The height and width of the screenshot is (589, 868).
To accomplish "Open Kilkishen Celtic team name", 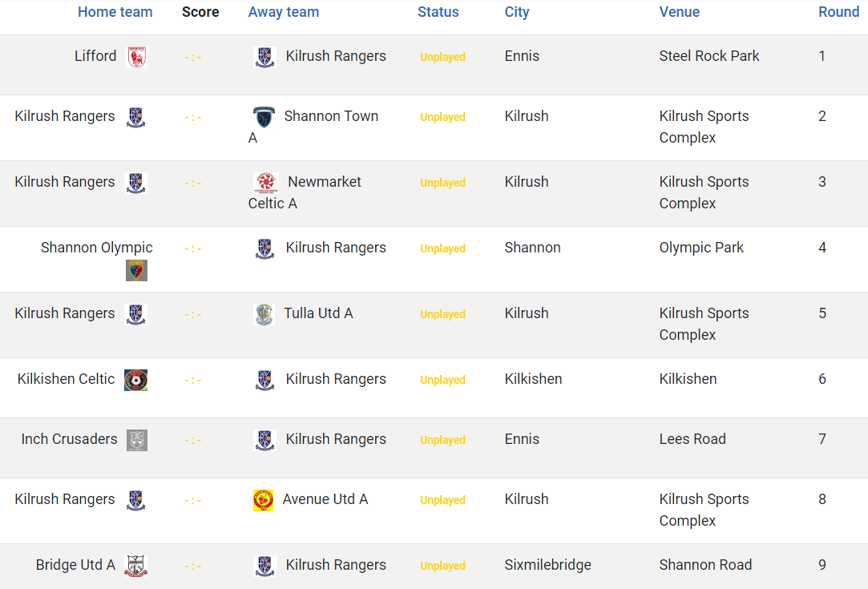I will click(x=66, y=378).
